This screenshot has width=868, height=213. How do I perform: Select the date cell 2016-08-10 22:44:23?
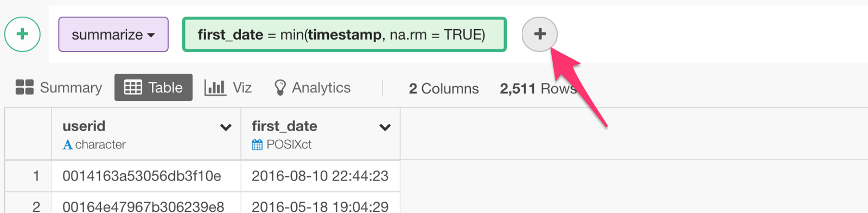320,176
